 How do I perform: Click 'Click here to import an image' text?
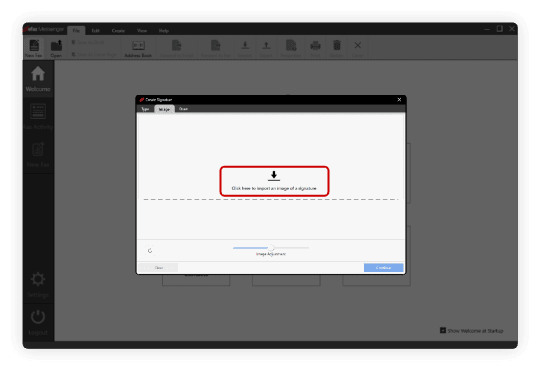(x=274, y=188)
